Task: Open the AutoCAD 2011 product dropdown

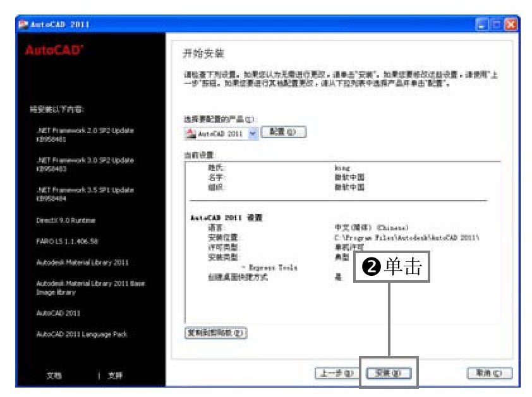Action: (x=253, y=133)
